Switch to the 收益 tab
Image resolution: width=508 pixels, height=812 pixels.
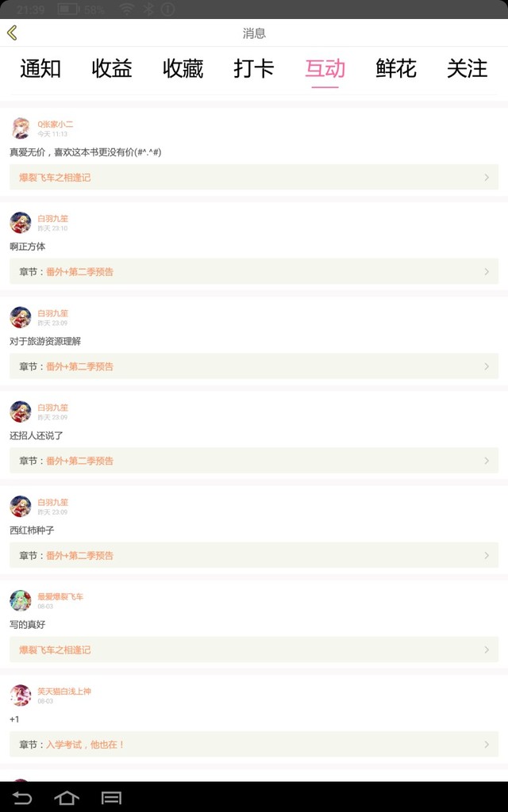(x=112, y=69)
